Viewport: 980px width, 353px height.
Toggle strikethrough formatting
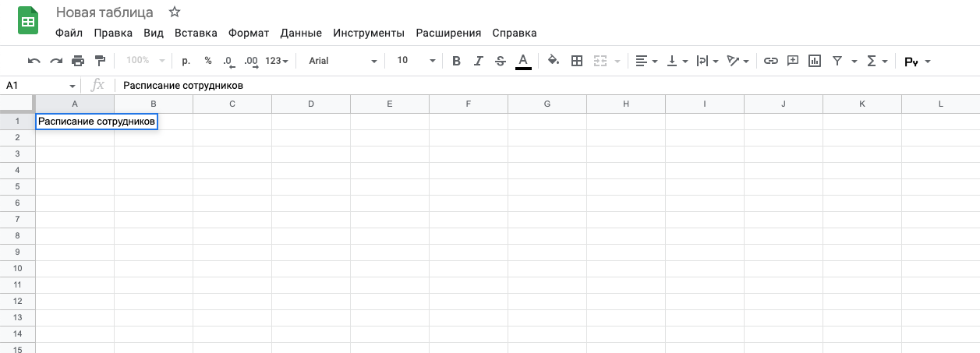point(501,61)
